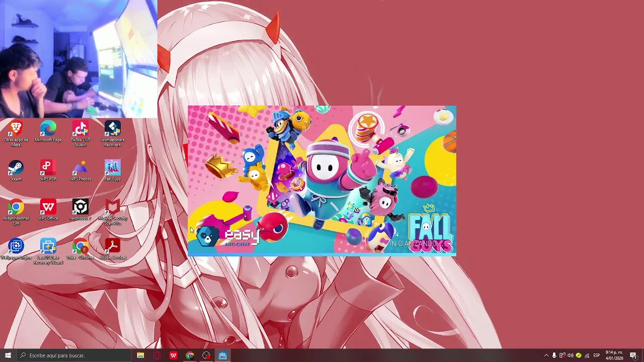
Task: Select the Adobe Acrobat desktop icon
Action: click(113, 249)
